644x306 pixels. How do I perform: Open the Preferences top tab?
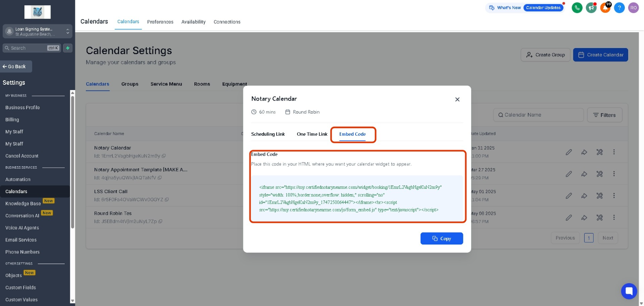coord(160,22)
